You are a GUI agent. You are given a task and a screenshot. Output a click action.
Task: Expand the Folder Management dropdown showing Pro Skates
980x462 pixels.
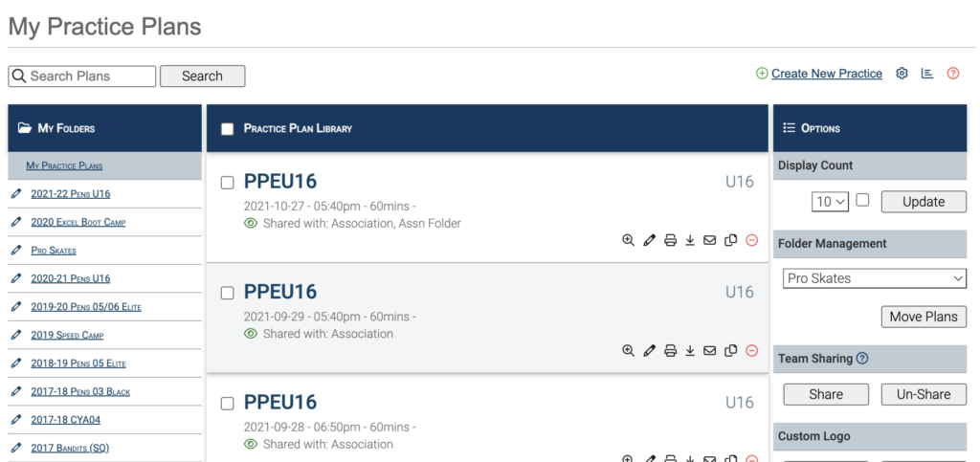tap(875, 278)
